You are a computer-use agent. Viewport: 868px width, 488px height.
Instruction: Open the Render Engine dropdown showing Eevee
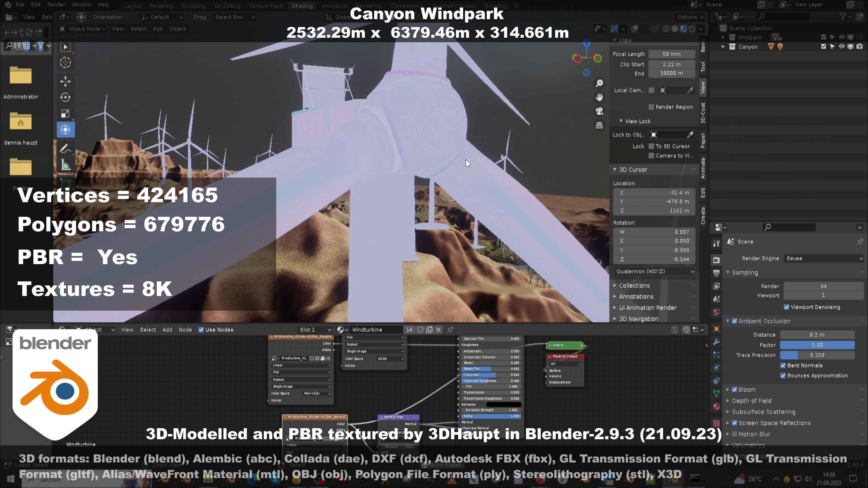pyautogui.click(x=823, y=259)
